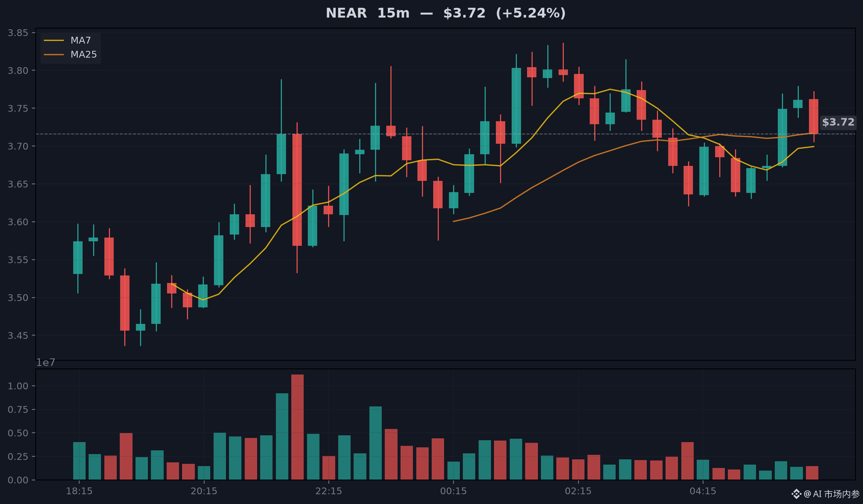Click the MA7 yellow legend line swatch
The image size is (863, 504).
[x=54, y=40]
